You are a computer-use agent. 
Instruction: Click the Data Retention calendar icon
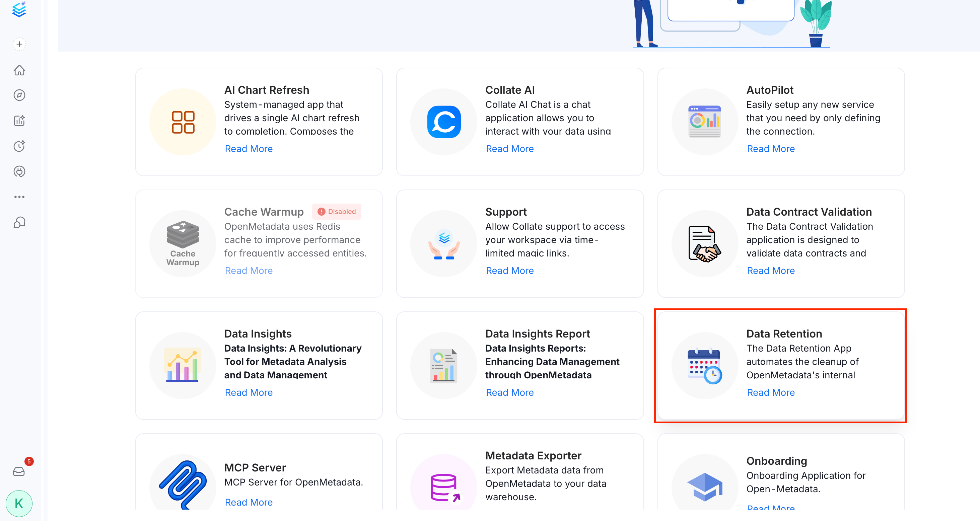pos(705,365)
